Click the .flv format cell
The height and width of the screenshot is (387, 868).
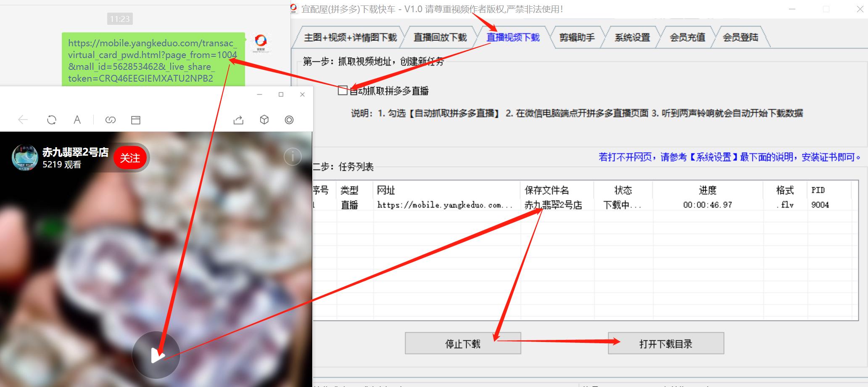click(785, 205)
